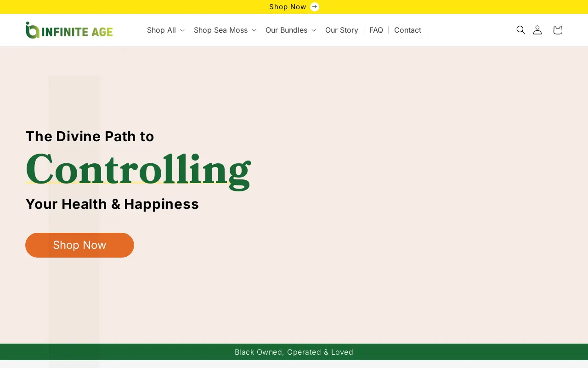Click The Divine Path to heading

pos(90,136)
